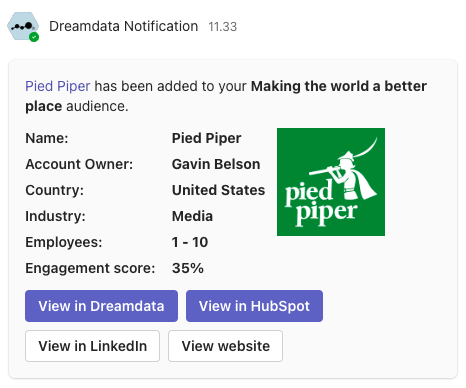Select the Gavin Belson account owner value

(216, 164)
